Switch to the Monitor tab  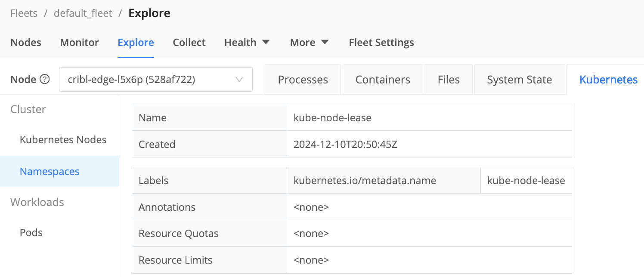[x=79, y=42]
